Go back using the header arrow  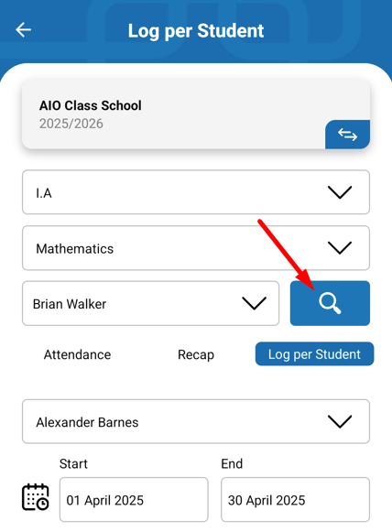pyautogui.click(x=24, y=30)
